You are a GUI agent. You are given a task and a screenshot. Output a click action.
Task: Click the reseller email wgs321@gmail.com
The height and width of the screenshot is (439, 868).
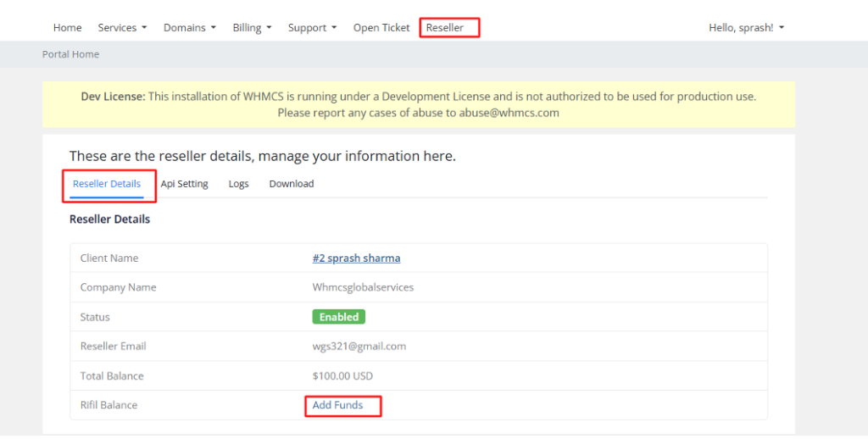[359, 347]
